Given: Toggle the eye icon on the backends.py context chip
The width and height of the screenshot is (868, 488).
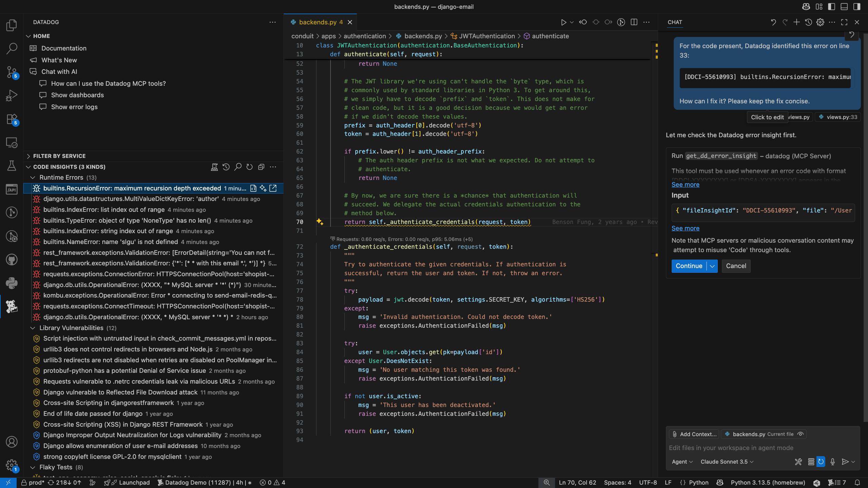Looking at the screenshot, I should coord(801,434).
